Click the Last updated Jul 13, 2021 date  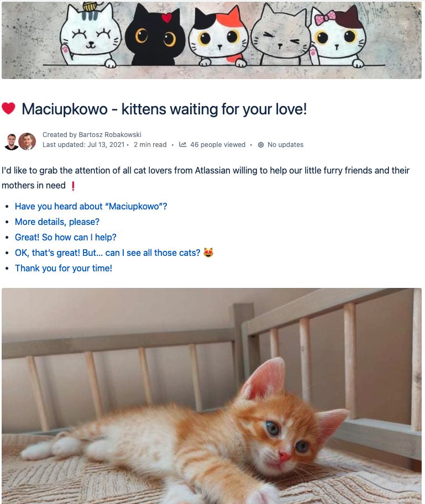click(x=83, y=145)
